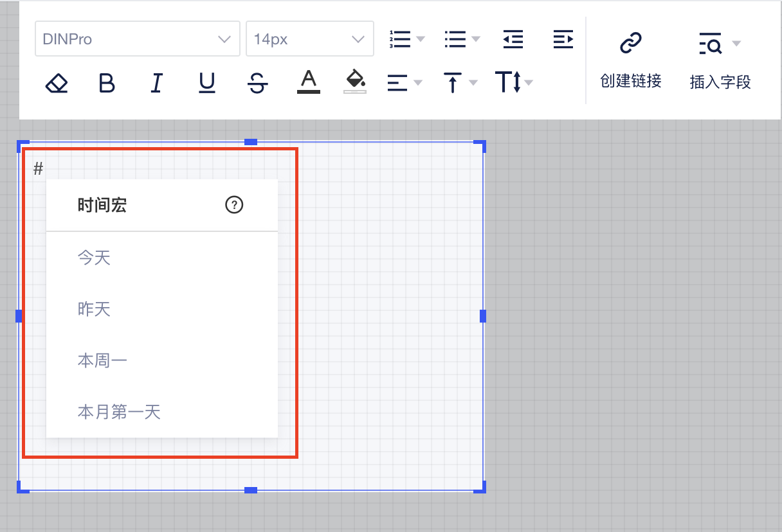Select 今天 from the time macro list
The height and width of the screenshot is (532, 782).
95,257
